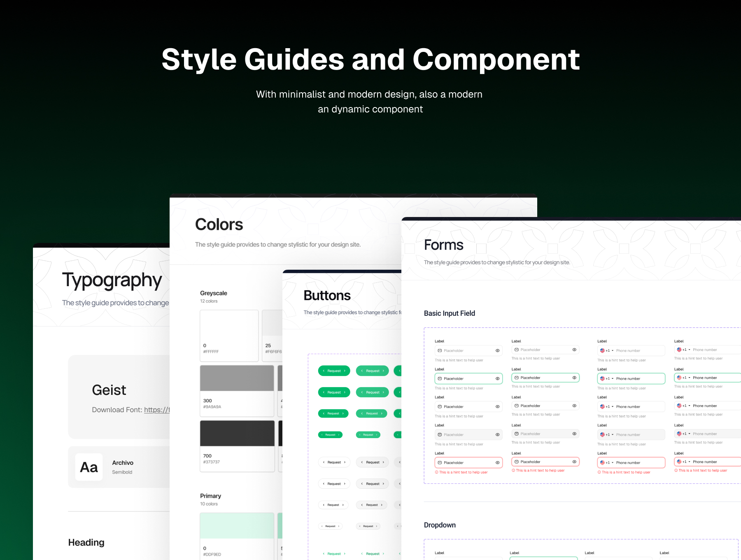Viewport: 741px width, 560px height.
Task: Click red warning icon beside first column's error hint
Action: click(x=436, y=472)
